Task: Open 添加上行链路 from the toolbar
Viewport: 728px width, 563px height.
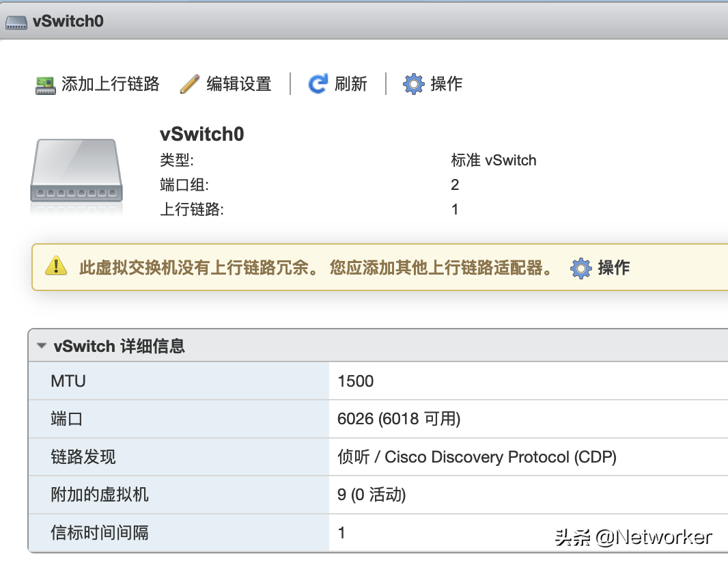Action: coord(98,84)
